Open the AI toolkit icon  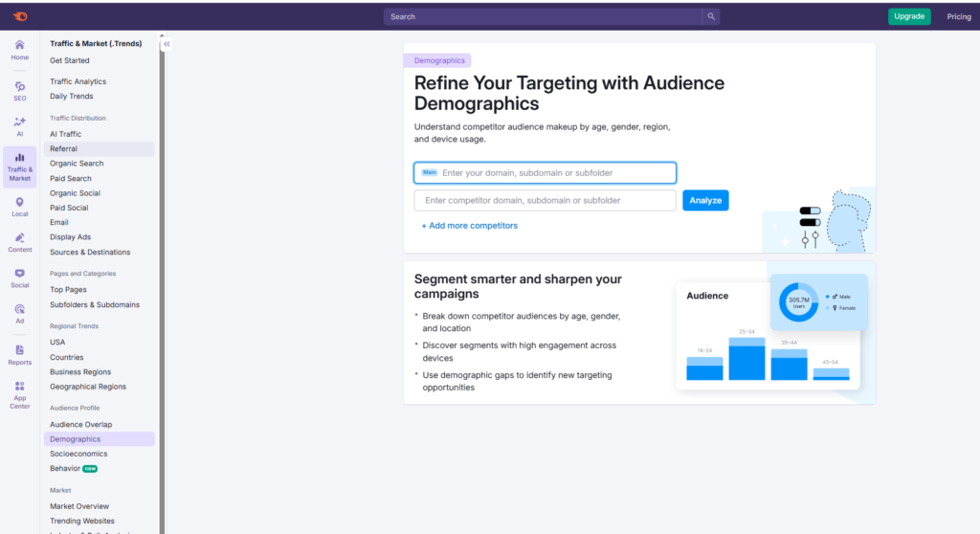click(x=20, y=126)
